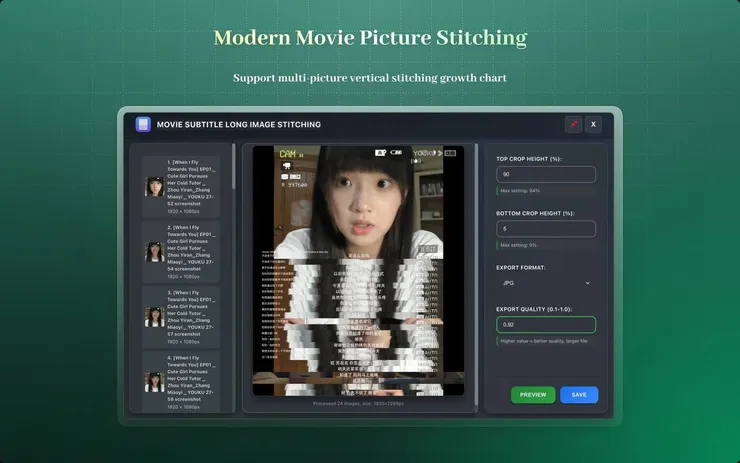Select the second screenshot thumbnail ending 27-54
The image size is (740, 463).
pyautogui.click(x=154, y=252)
